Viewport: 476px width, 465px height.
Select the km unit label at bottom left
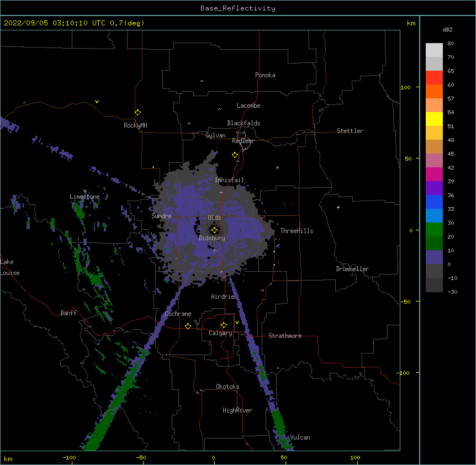8,458
